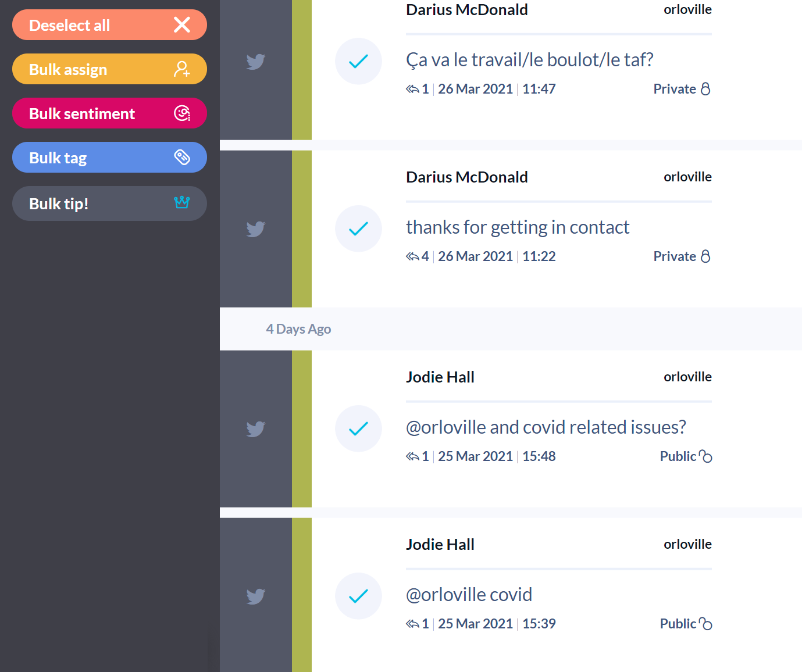
Task: Click the '4 Days Ago' date separator
Action: [298, 329]
